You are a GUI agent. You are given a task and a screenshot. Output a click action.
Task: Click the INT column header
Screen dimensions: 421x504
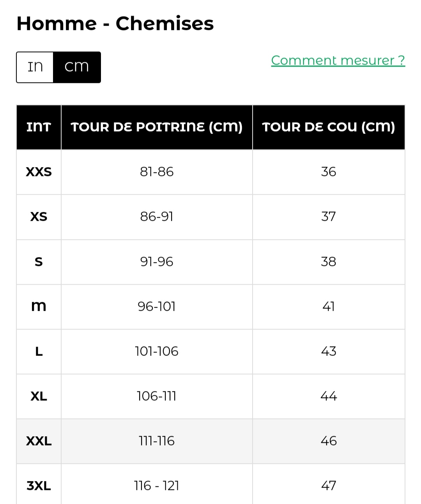coord(39,127)
